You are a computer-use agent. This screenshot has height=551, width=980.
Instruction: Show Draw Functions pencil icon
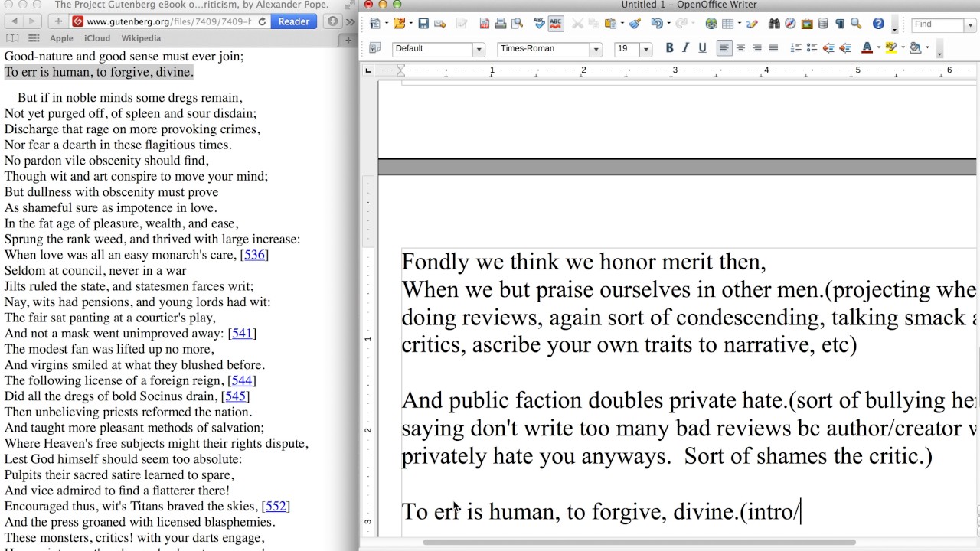click(752, 24)
